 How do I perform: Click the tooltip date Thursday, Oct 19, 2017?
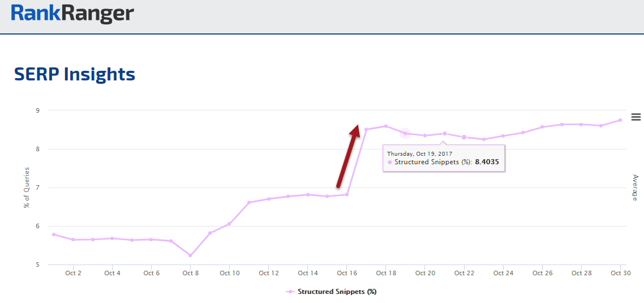coord(419,153)
